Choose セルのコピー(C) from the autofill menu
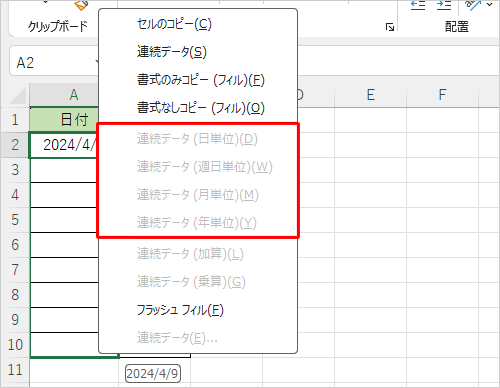Image resolution: width=500 pixels, height=388 pixels. (x=198, y=24)
